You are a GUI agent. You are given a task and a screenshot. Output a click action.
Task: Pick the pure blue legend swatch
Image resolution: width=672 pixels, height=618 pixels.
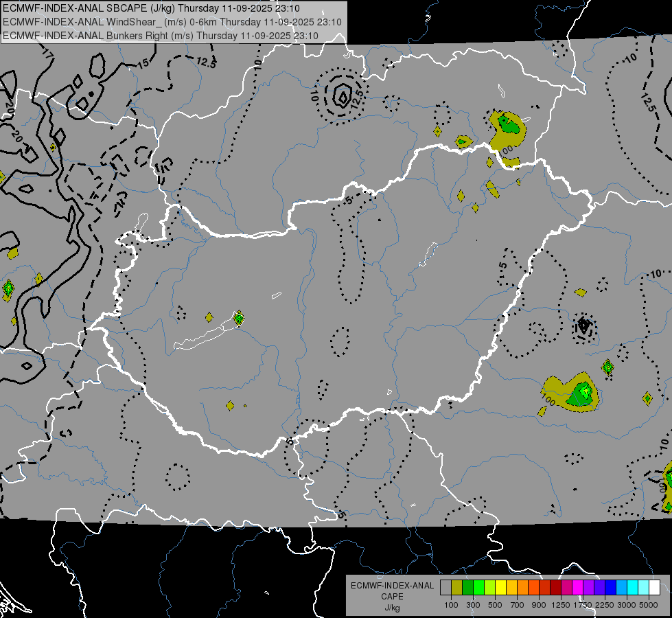pyautogui.click(x=611, y=587)
